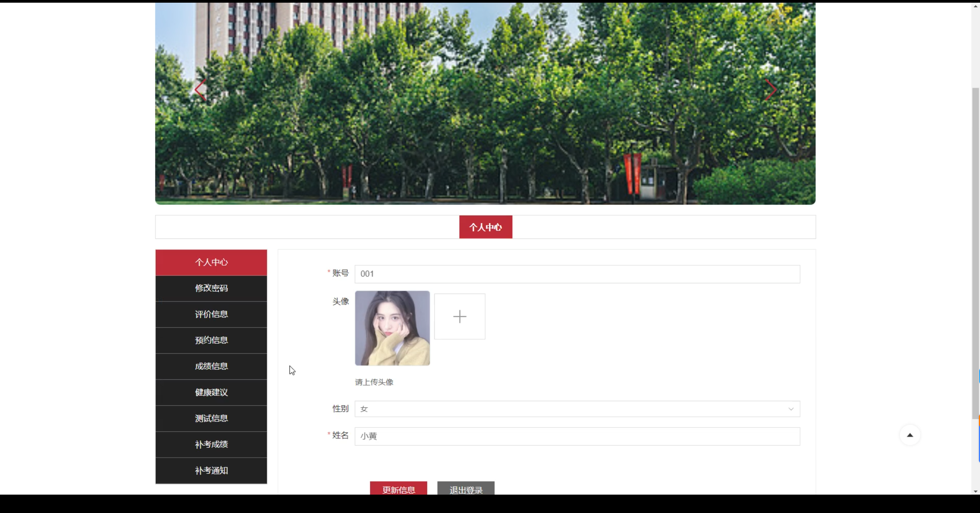
Task: Go to 评价信息 in sidebar
Action: (x=211, y=314)
